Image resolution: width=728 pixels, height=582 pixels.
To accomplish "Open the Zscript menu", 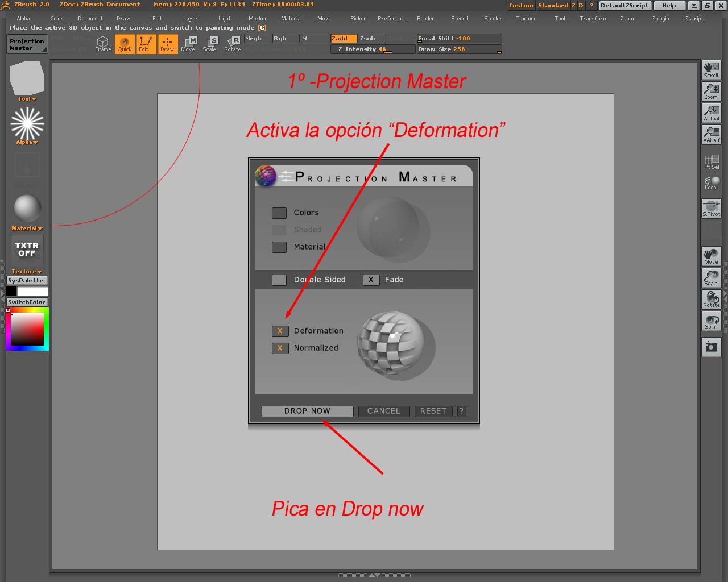I will (x=694, y=19).
